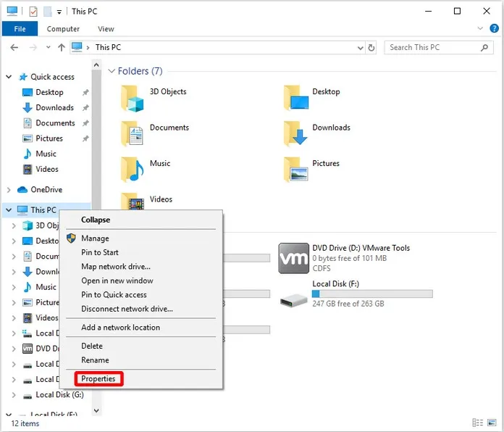Choose Open in new window

coord(117,281)
